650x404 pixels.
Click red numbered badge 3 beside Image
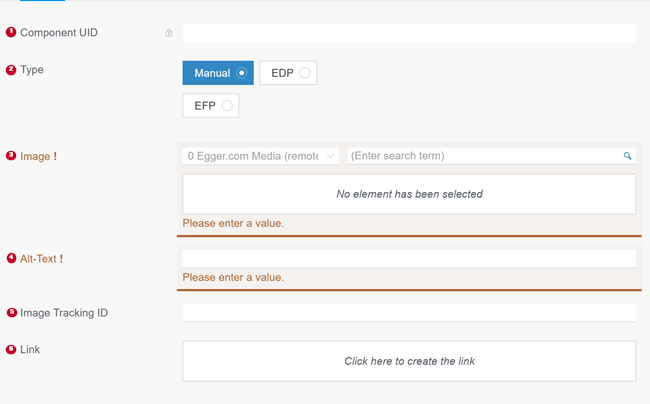[x=11, y=156]
